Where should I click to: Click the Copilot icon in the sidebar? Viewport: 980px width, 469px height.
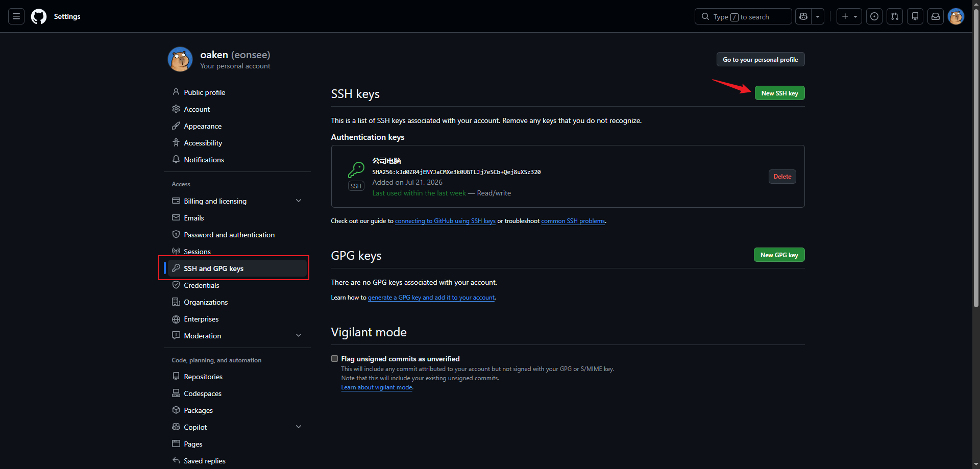(176, 427)
